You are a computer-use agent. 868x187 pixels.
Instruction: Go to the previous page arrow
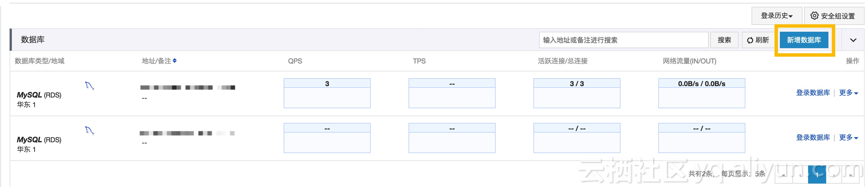[x=800, y=175]
